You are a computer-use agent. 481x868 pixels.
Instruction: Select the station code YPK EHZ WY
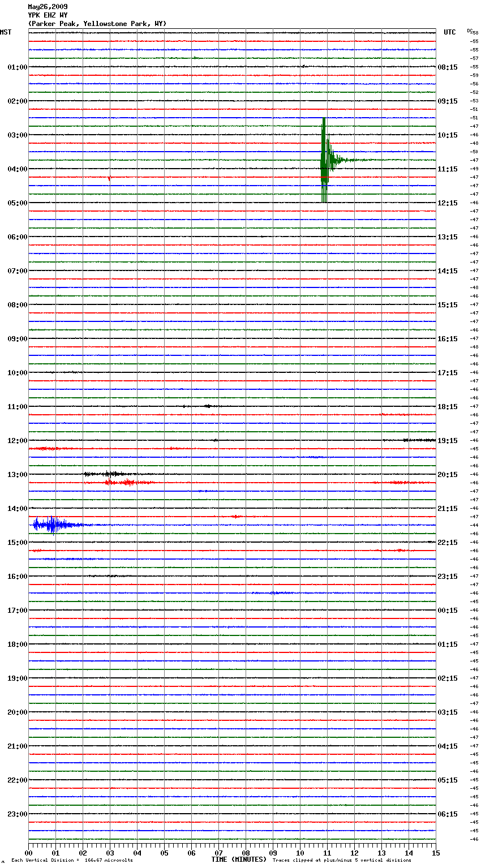tap(48, 15)
